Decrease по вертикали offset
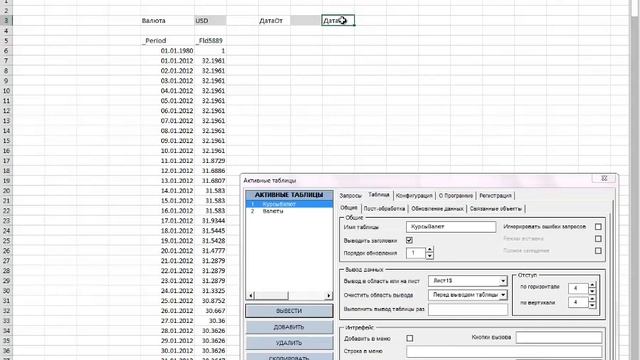This screenshot has height=360, width=640. (x=592, y=305)
